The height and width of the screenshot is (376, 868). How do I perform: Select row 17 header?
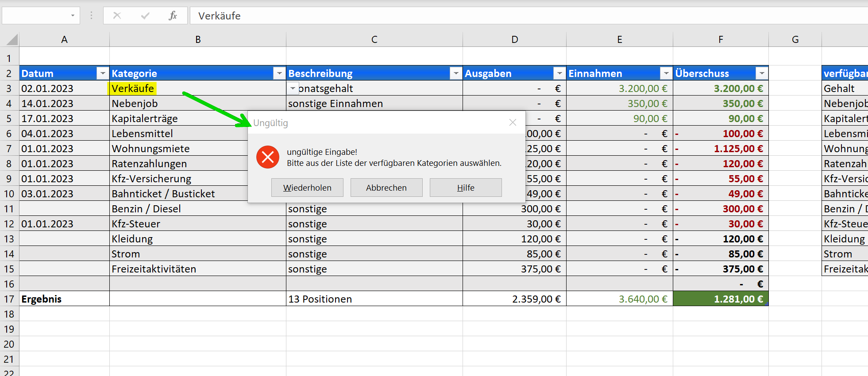click(9, 299)
